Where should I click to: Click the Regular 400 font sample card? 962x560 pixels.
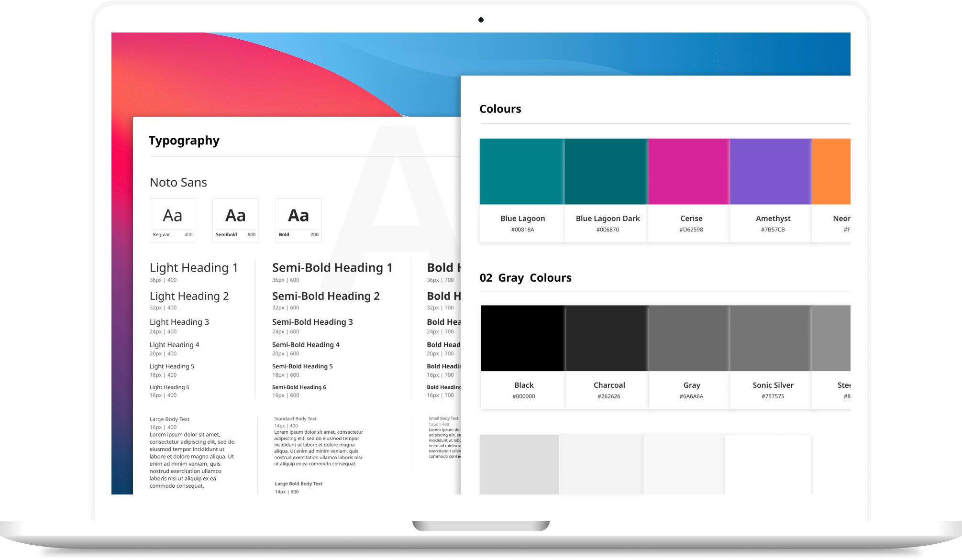coord(173,220)
